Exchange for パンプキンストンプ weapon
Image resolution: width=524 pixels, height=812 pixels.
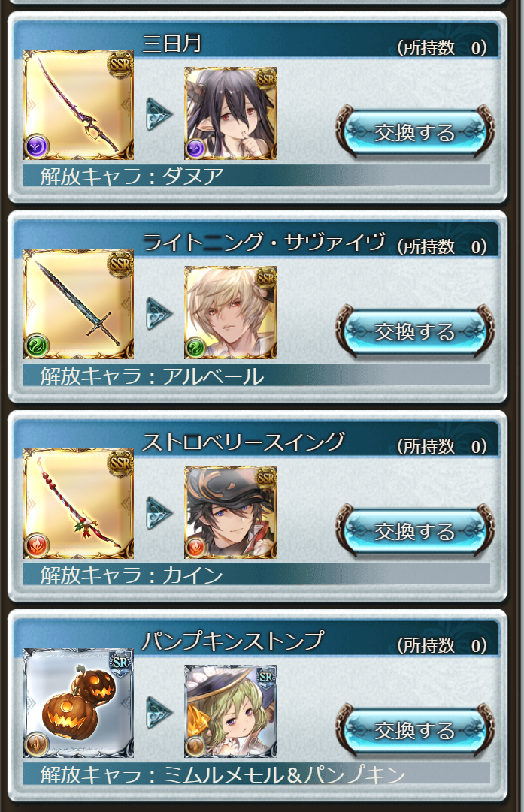pyautogui.click(x=415, y=730)
